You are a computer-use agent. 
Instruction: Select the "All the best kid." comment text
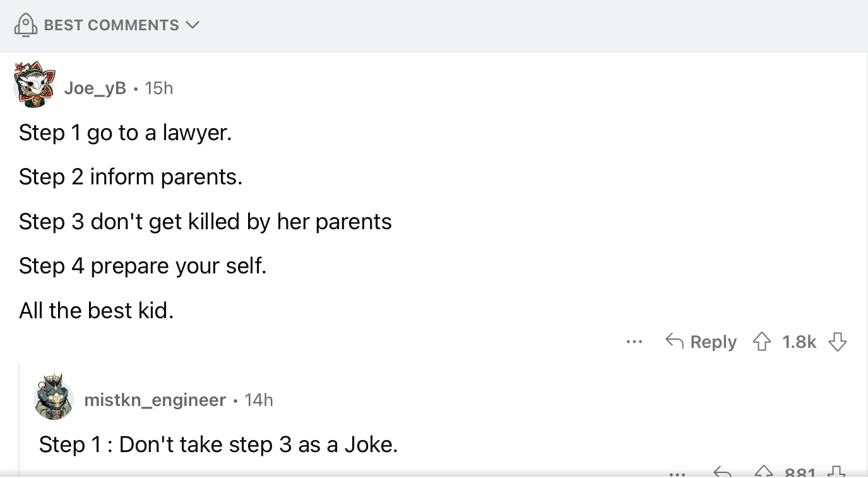click(x=96, y=310)
